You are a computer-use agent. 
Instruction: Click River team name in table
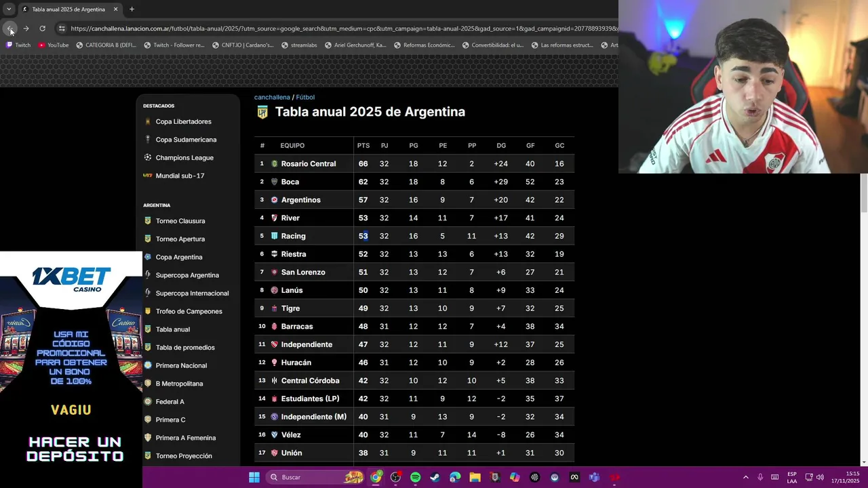[290, 218]
